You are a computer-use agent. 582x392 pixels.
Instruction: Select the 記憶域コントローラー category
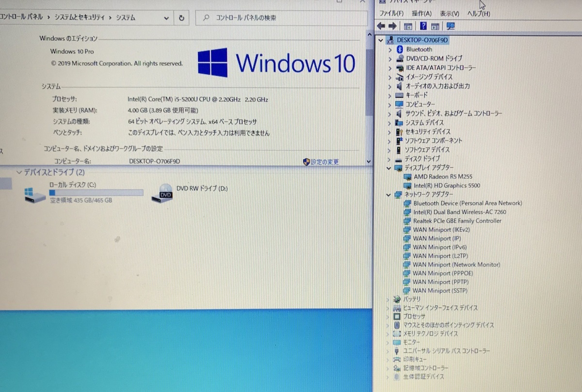coord(425,368)
